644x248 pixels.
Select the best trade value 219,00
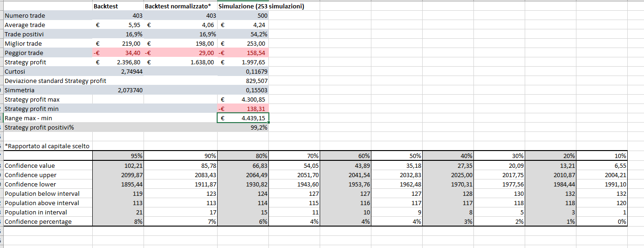pos(118,44)
